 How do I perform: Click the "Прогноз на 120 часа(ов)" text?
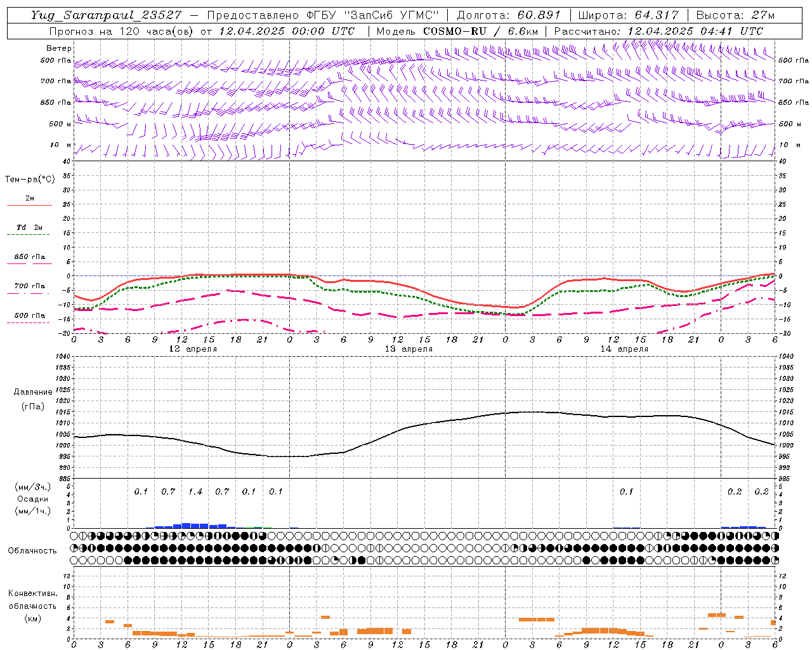click(x=122, y=31)
